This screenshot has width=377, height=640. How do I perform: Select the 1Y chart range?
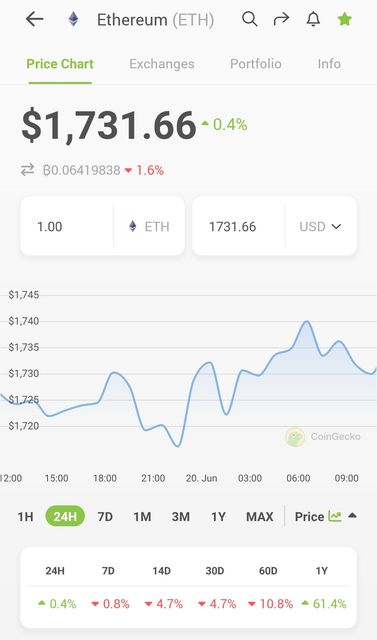coord(218,517)
